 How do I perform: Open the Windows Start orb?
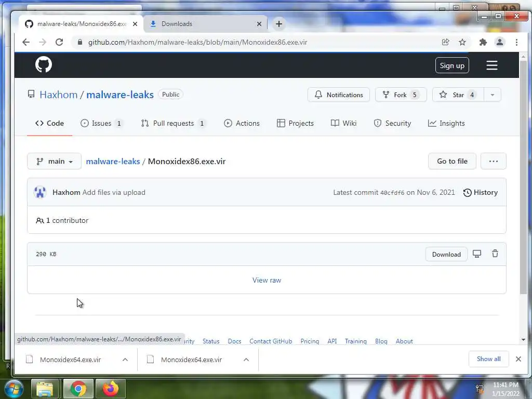coord(14,389)
